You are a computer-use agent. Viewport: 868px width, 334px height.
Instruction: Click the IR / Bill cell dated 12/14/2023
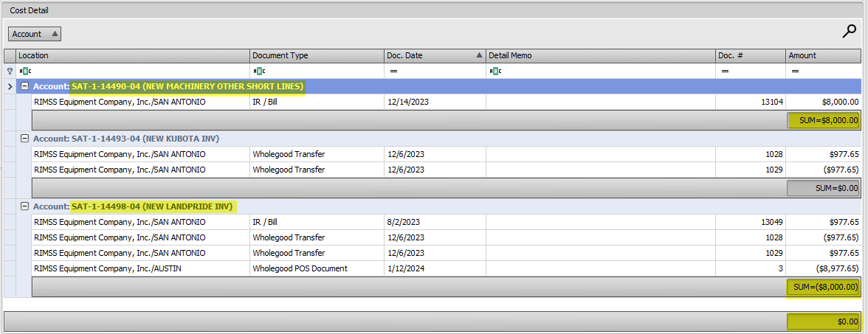pyautogui.click(x=317, y=102)
